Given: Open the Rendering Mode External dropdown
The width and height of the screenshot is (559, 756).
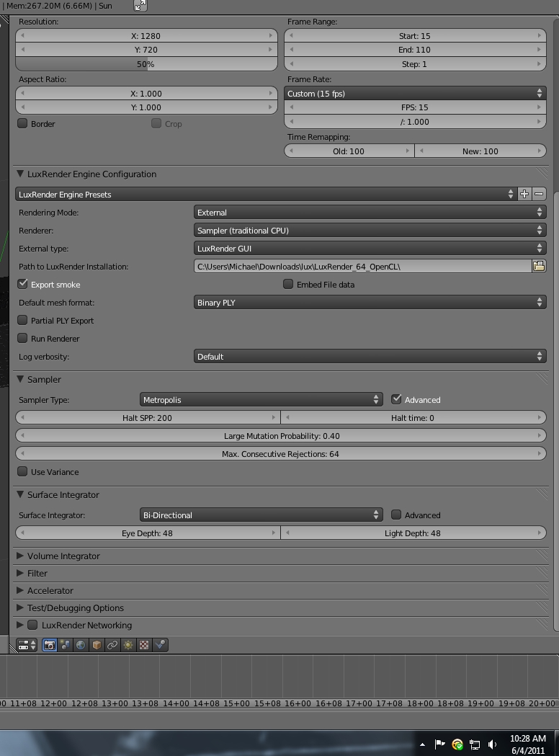Looking at the screenshot, I should coord(370,212).
